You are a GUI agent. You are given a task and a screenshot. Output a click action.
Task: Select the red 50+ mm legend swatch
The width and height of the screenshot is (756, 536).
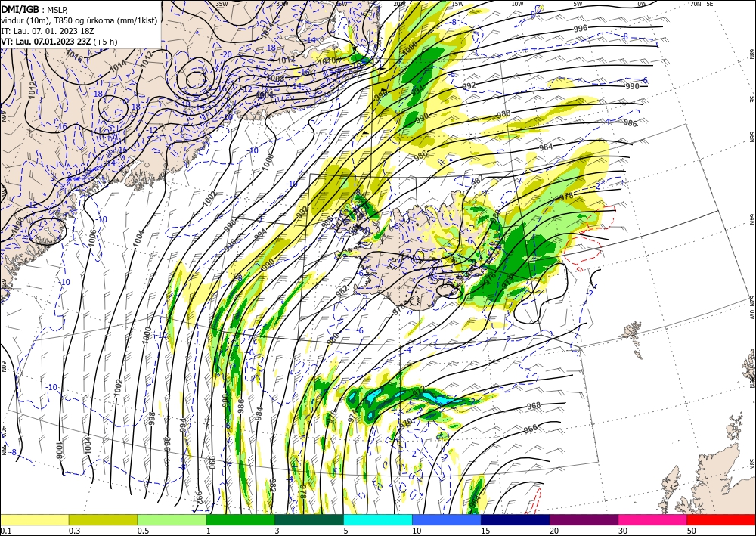[721, 519]
